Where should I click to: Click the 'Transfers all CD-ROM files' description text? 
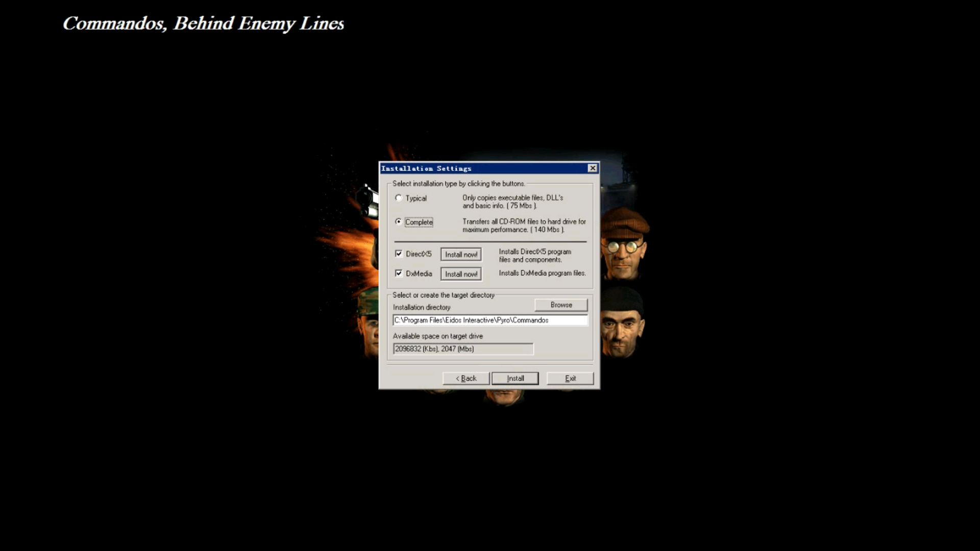524,226
